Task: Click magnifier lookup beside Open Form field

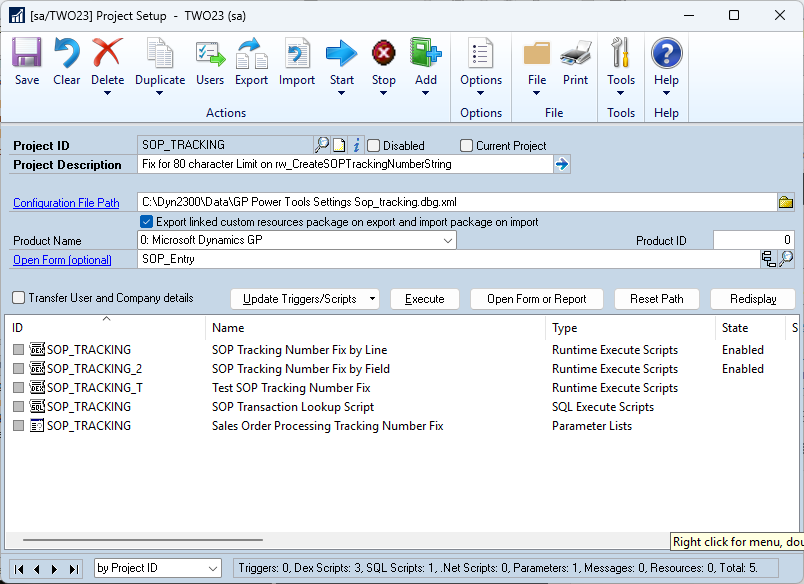Action: (786, 259)
